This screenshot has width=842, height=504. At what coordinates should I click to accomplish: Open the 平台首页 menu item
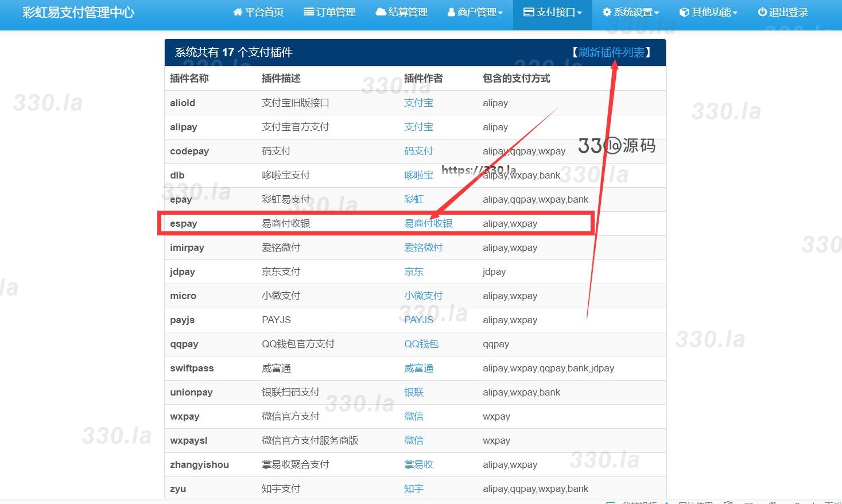tap(264, 12)
